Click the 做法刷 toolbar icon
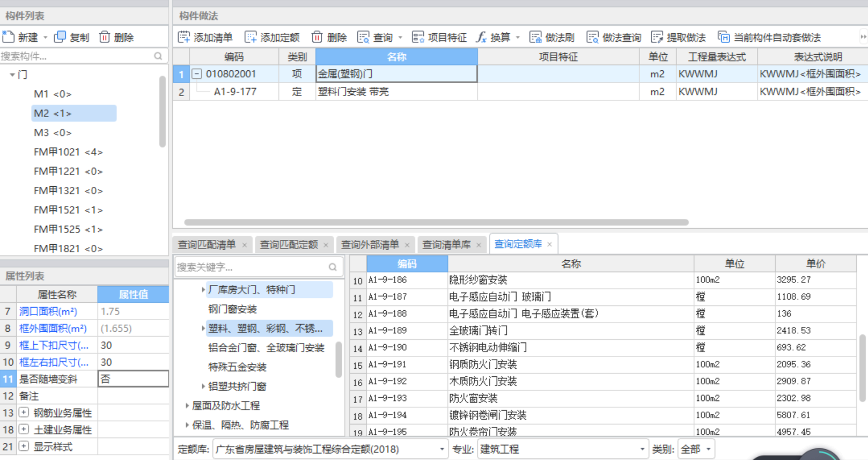Image resolution: width=868 pixels, height=460 pixels. 535,37
